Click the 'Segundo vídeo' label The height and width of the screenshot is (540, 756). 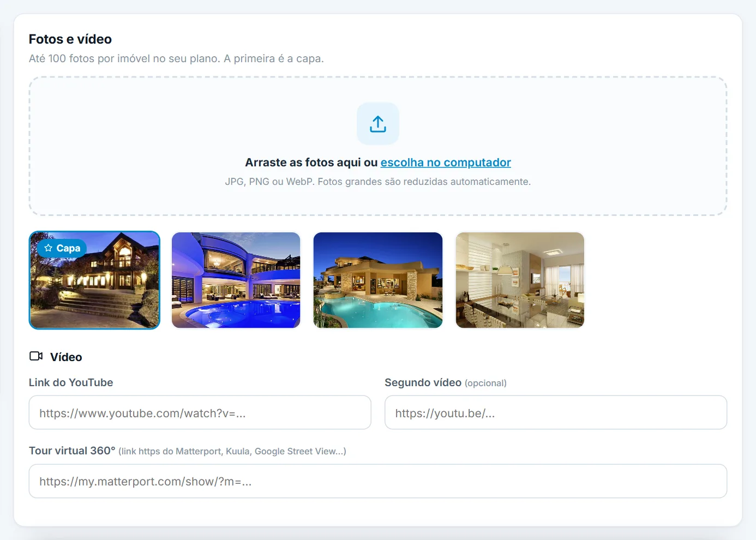pyautogui.click(x=423, y=382)
